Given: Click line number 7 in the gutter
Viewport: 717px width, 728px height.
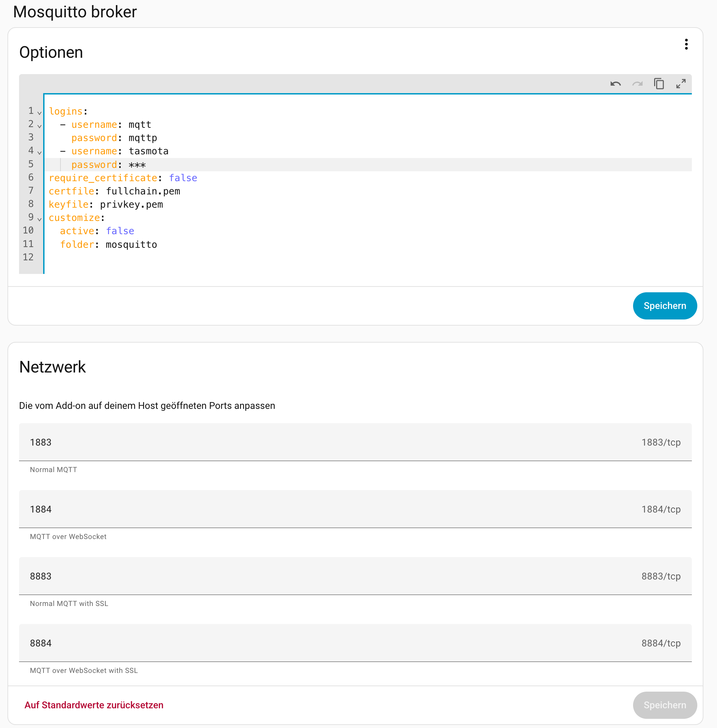Looking at the screenshot, I should coord(31,191).
